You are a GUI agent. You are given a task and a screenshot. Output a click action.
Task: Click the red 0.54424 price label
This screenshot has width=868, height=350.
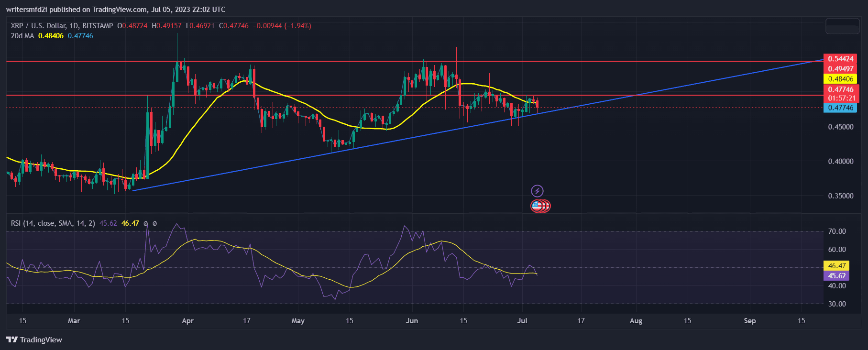(841, 59)
